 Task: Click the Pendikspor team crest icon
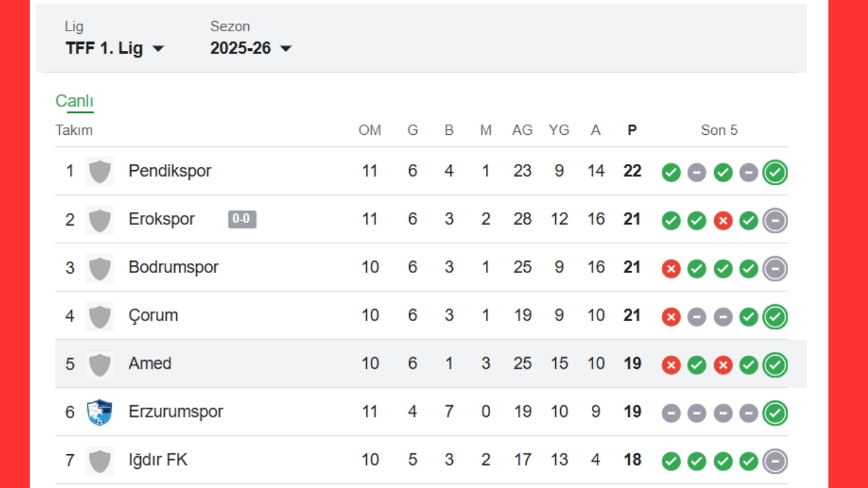point(100,171)
